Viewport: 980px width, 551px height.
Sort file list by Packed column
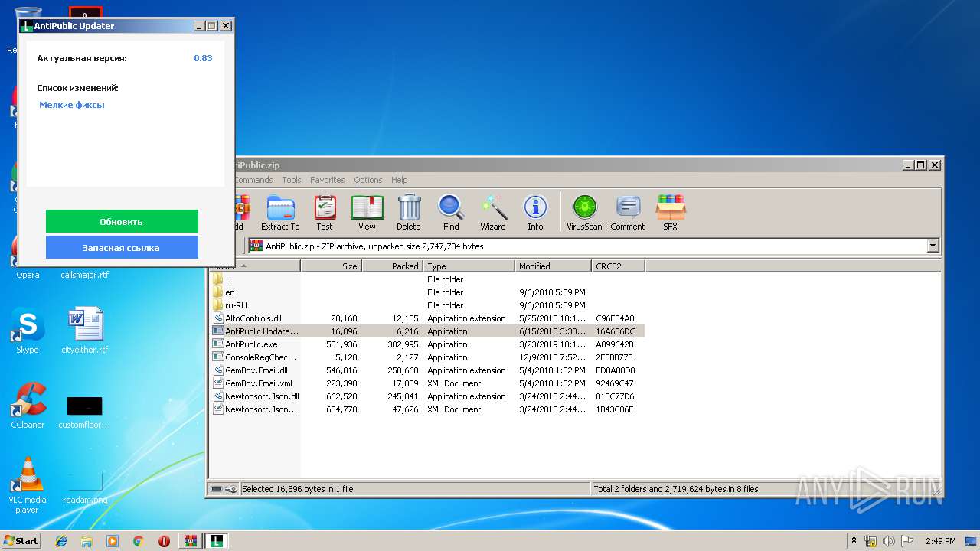pyautogui.click(x=392, y=266)
